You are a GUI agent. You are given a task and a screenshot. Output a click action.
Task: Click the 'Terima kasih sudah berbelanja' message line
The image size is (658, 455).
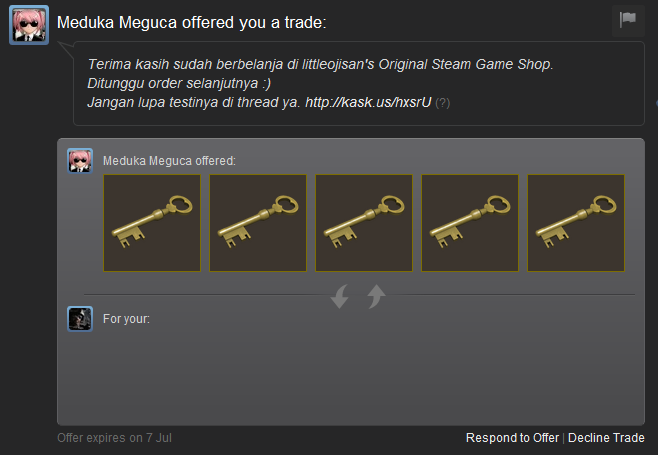click(x=320, y=64)
